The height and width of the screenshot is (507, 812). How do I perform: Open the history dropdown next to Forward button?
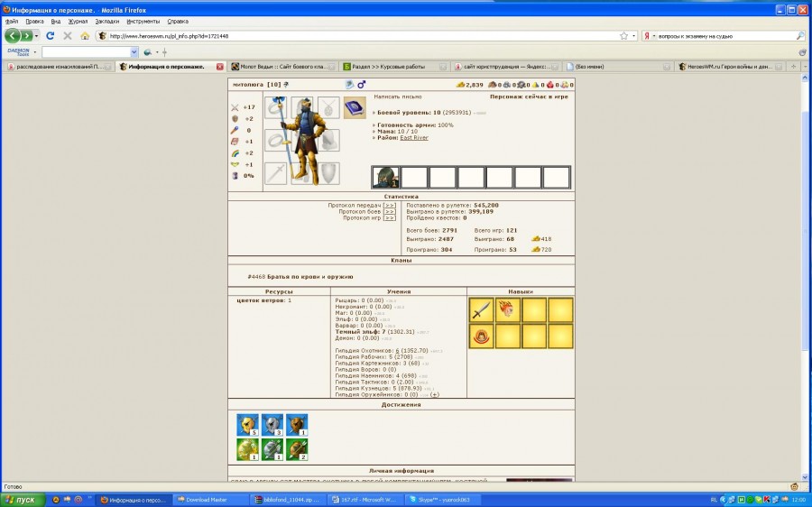pyautogui.click(x=36, y=36)
